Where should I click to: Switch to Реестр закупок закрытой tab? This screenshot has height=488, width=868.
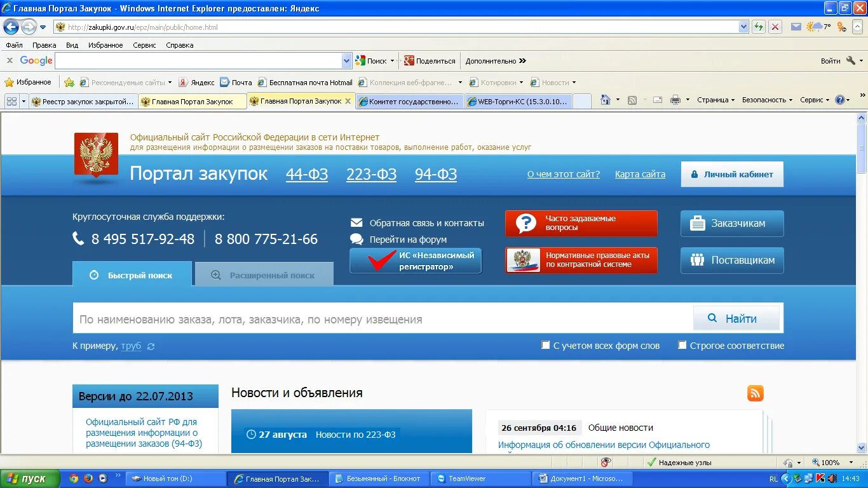click(x=83, y=101)
